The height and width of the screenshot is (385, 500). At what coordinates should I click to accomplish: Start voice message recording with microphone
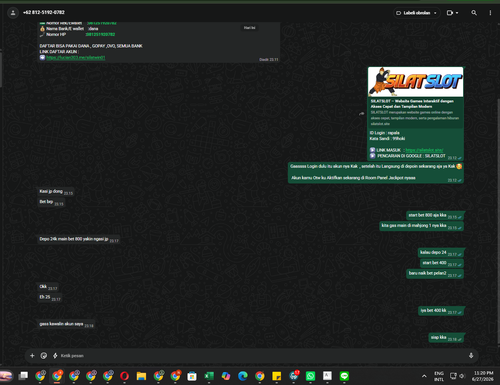click(x=471, y=356)
